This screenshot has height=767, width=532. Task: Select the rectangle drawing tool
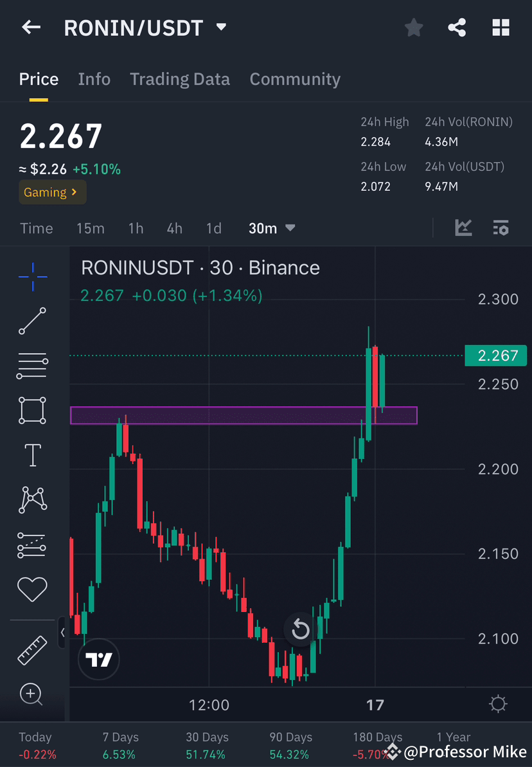click(x=32, y=410)
